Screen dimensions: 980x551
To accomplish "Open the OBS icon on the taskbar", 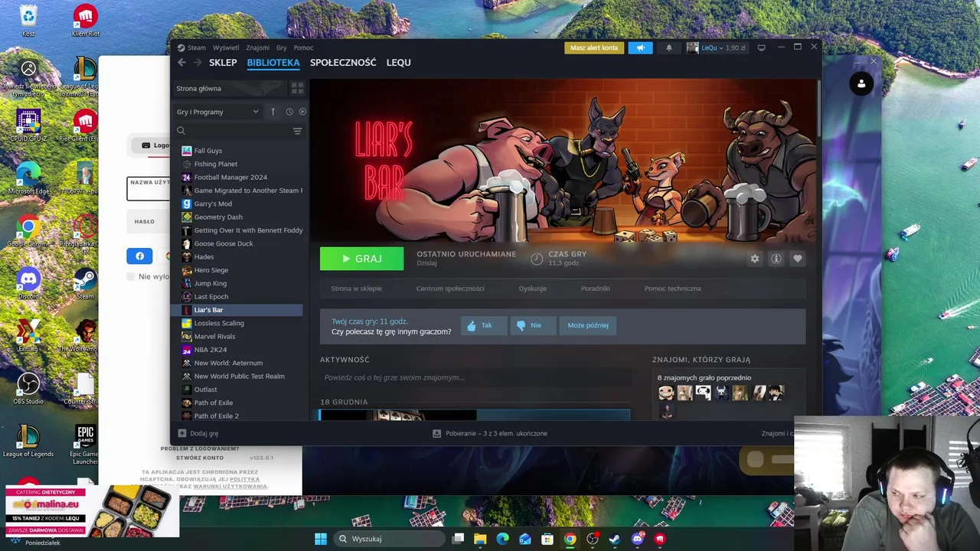I will (592, 539).
